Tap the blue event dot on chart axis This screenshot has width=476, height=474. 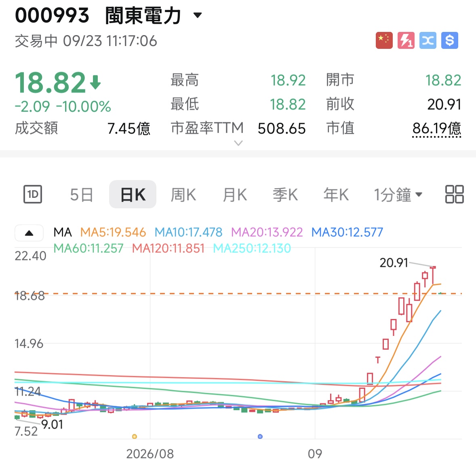[x=260, y=436]
